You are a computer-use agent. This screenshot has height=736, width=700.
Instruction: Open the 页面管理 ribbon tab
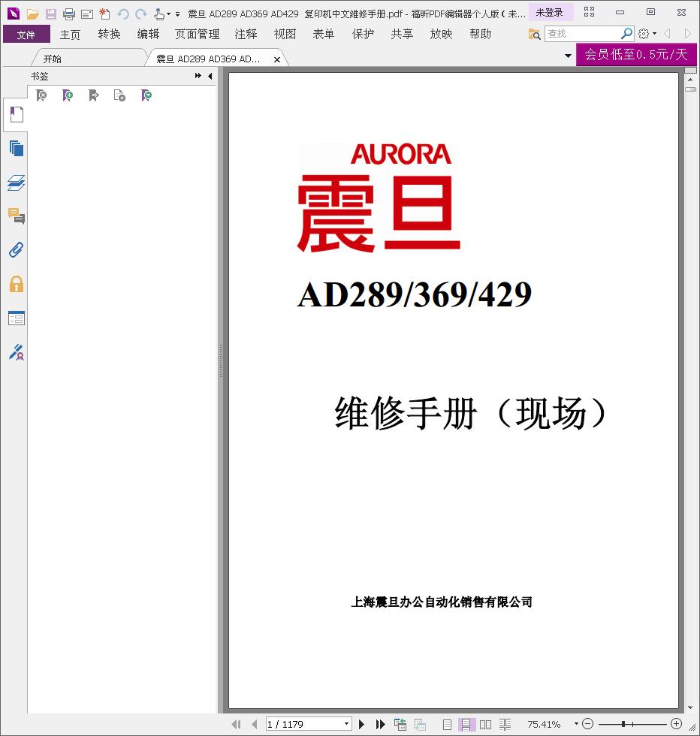tap(198, 35)
